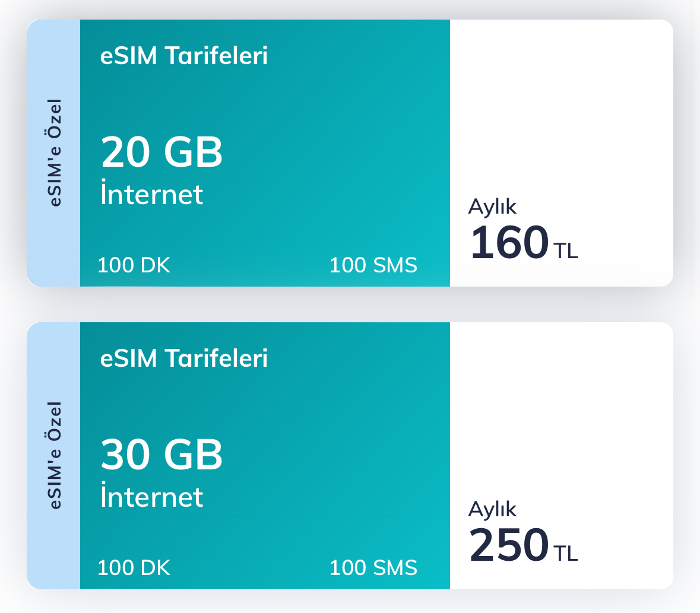Click the teal area of the 30 GB card
700x613 pixels.
[265, 456]
